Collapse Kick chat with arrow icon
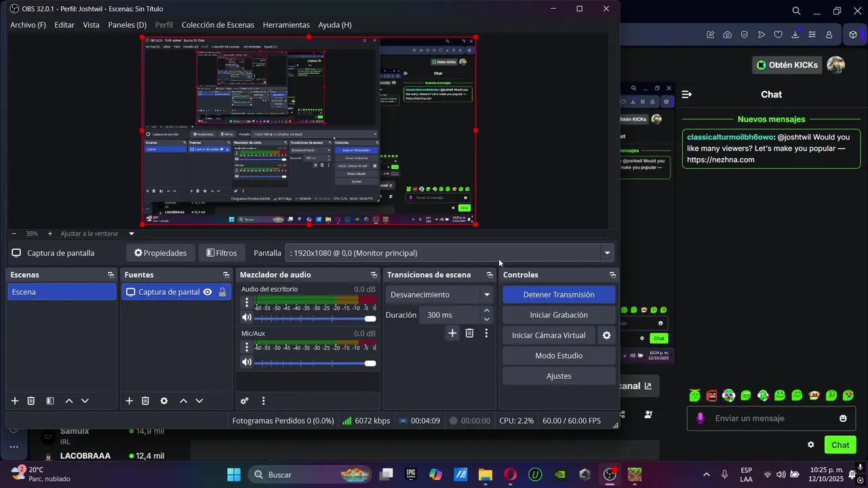The width and height of the screenshot is (868, 488). [686, 94]
